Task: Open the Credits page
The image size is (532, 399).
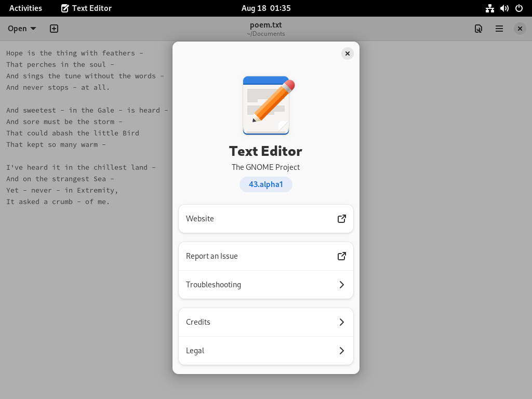Action: coord(265,322)
